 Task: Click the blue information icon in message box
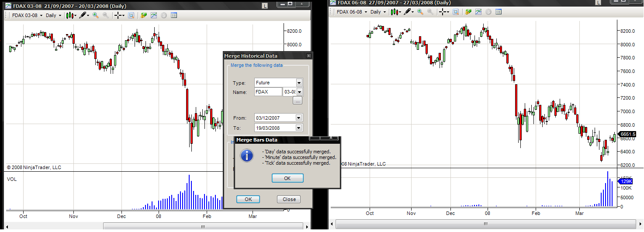coord(247,155)
